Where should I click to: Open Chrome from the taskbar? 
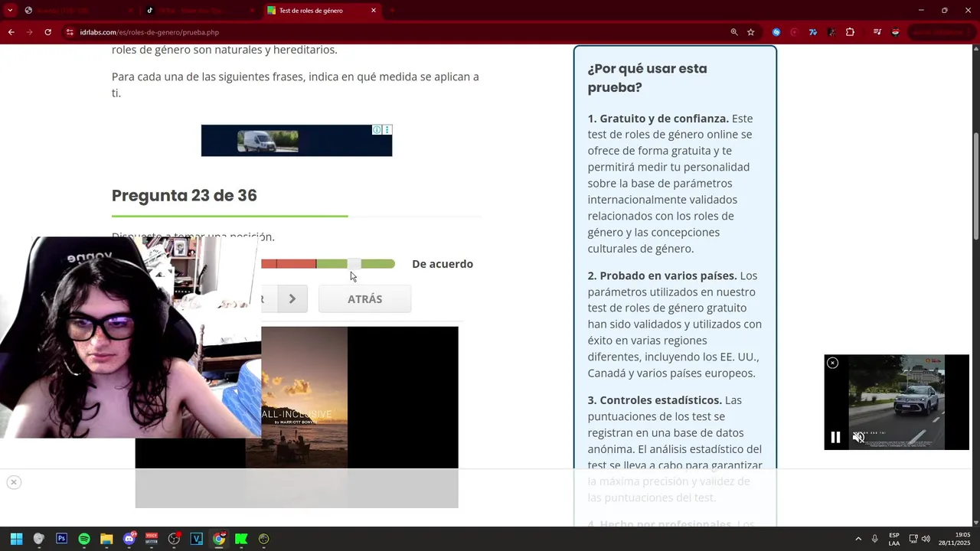pyautogui.click(x=219, y=539)
